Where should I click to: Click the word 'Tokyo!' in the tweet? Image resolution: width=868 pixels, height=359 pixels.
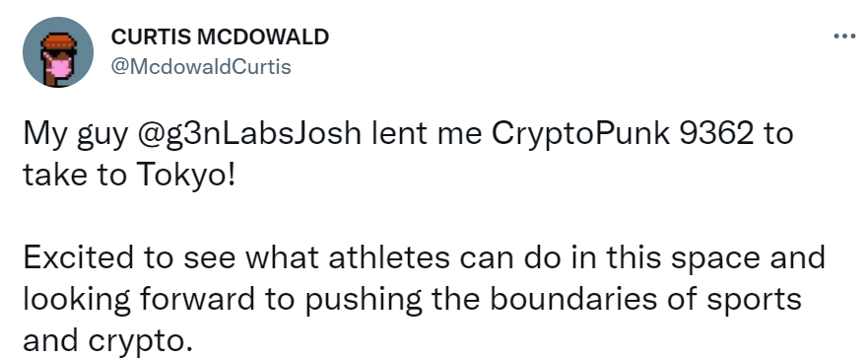coord(185,176)
